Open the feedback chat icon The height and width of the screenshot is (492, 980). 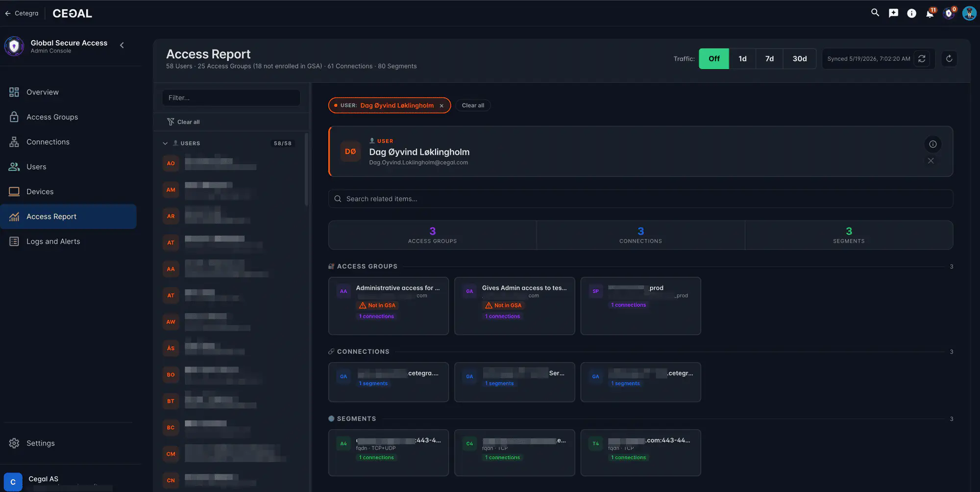[x=893, y=13]
